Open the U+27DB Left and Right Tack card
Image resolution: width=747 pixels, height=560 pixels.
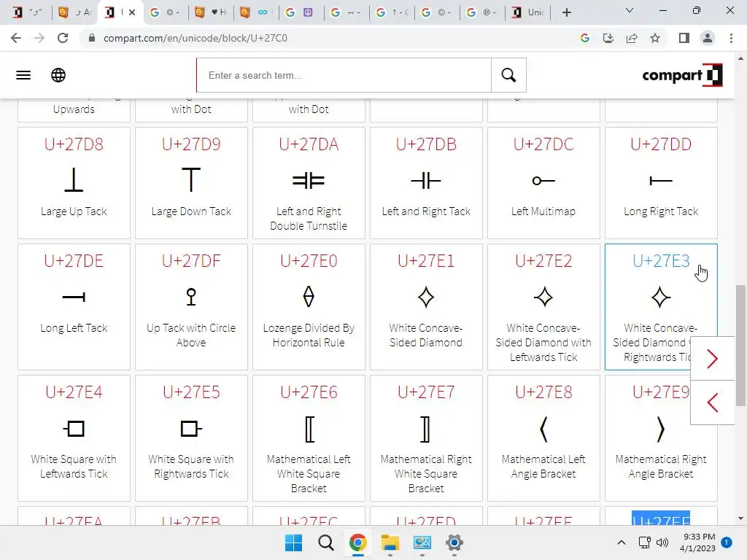pyautogui.click(x=426, y=183)
